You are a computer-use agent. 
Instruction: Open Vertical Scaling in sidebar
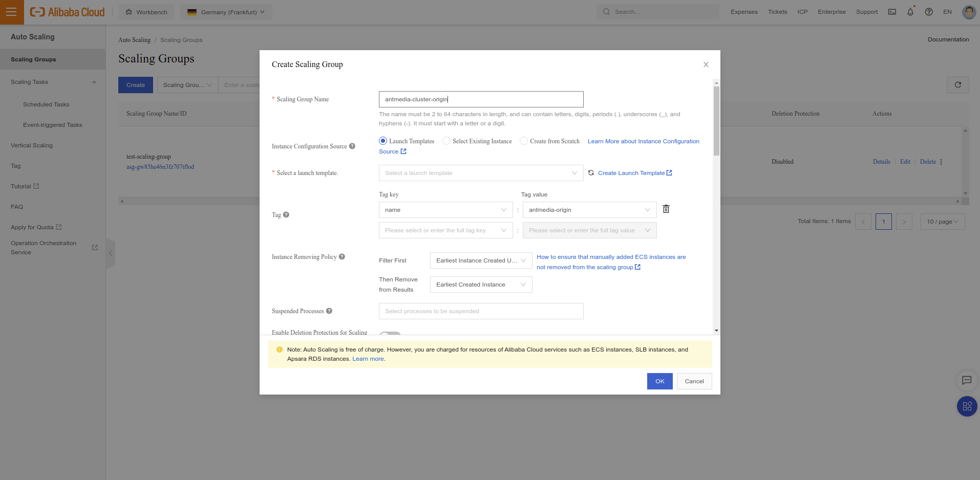point(32,145)
